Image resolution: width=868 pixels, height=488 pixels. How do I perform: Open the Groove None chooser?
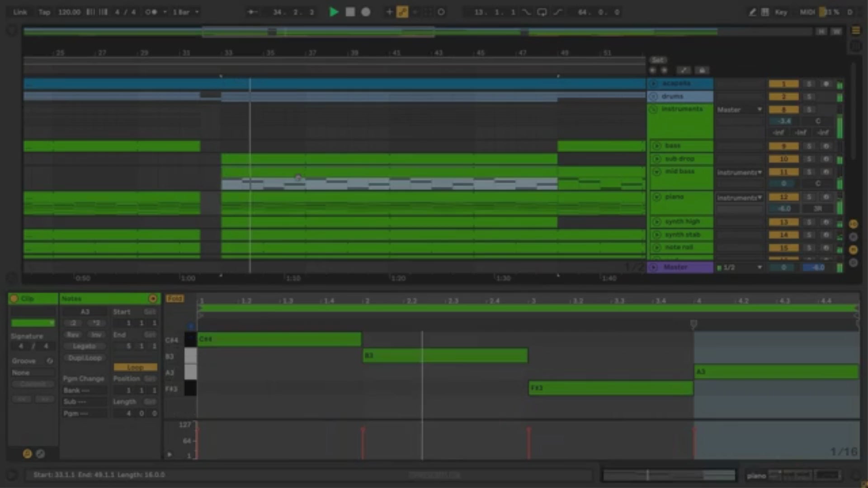click(33, 373)
